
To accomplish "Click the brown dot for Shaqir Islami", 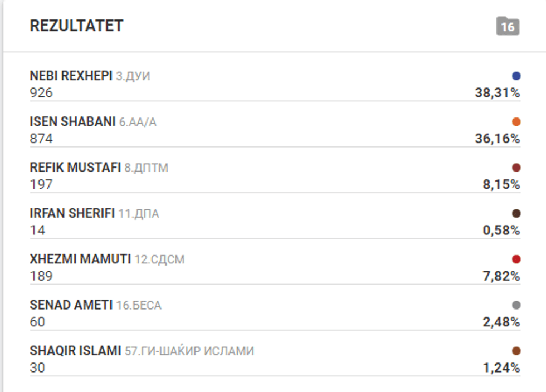I will pos(516,351).
